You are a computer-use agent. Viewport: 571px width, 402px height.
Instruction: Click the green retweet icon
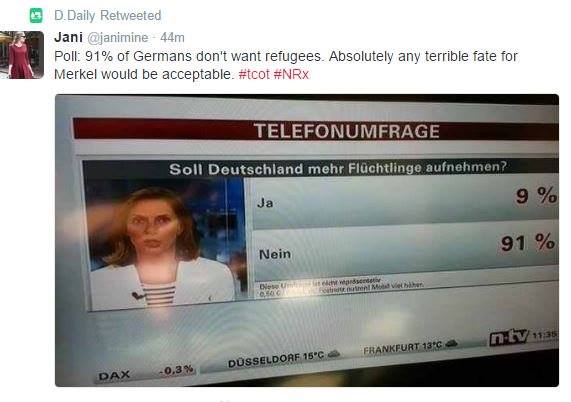coord(36,16)
